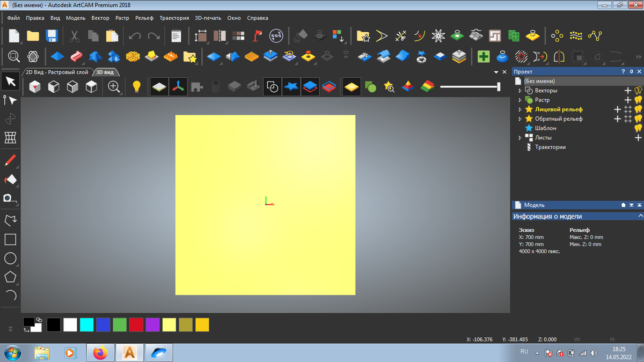
Task: Open the Траектория menu
Action: [174, 18]
